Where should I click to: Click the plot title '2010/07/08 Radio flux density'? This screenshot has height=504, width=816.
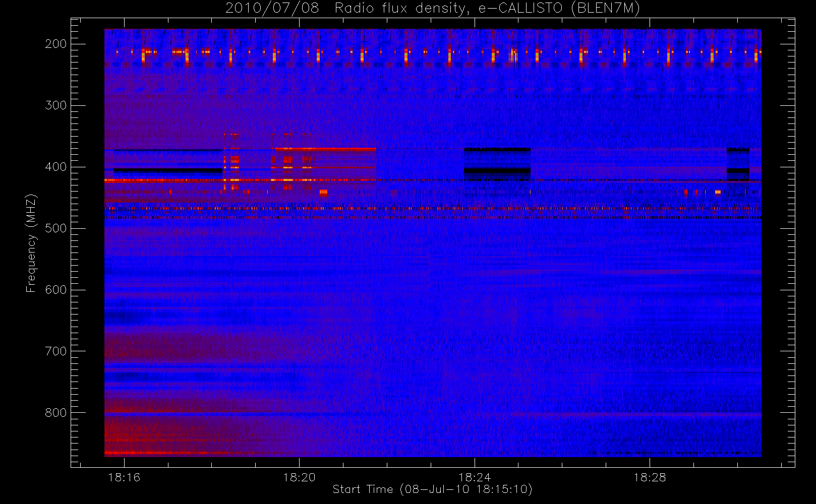(433, 9)
